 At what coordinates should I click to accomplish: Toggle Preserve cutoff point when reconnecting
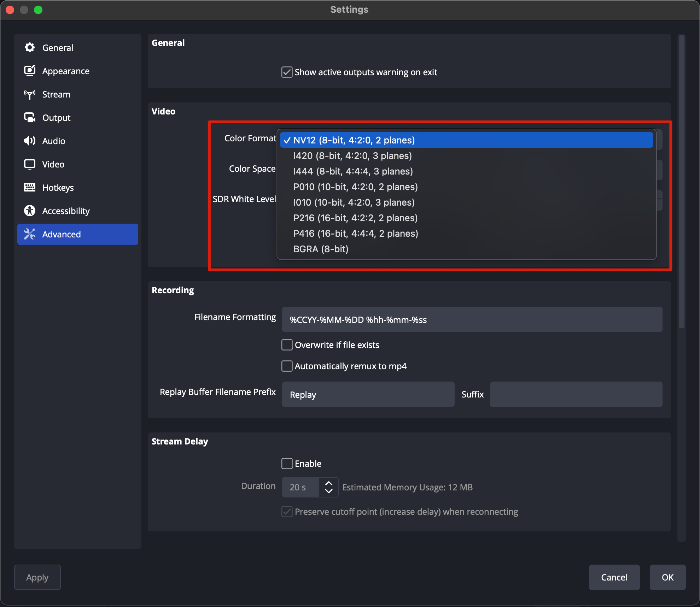(x=287, y=512)
